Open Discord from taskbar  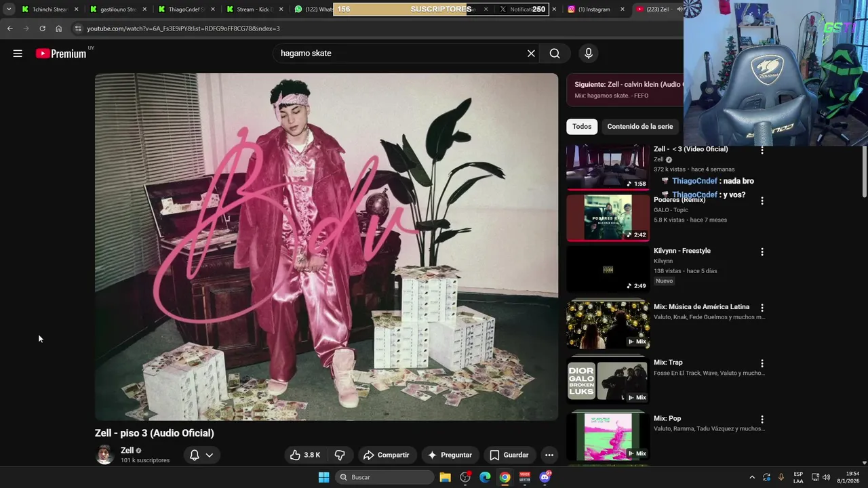(x=545, y=477)
